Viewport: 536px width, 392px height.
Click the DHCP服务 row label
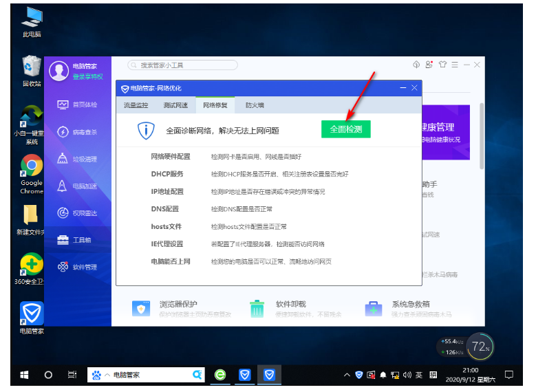(167, 174)
